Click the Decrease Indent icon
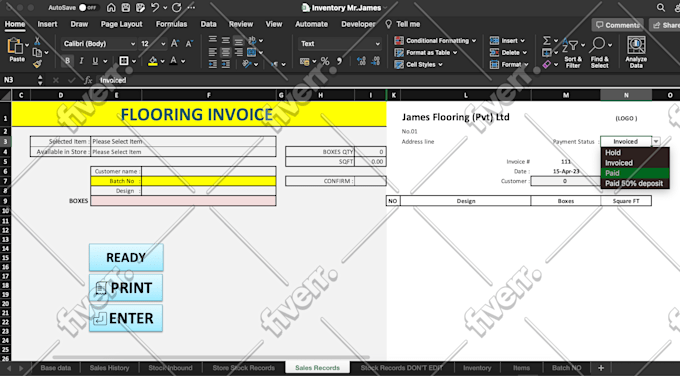680x376 pixels. pyautogui.click(x=212, y=64)
